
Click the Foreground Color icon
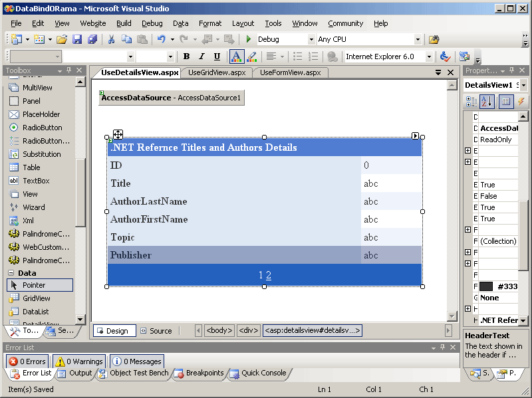click(x=236, y=57)
